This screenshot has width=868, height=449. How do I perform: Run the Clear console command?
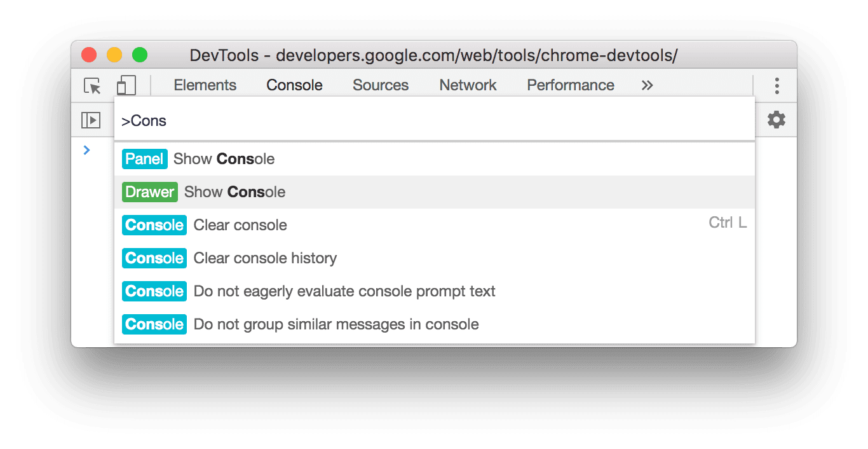[240, 225]
